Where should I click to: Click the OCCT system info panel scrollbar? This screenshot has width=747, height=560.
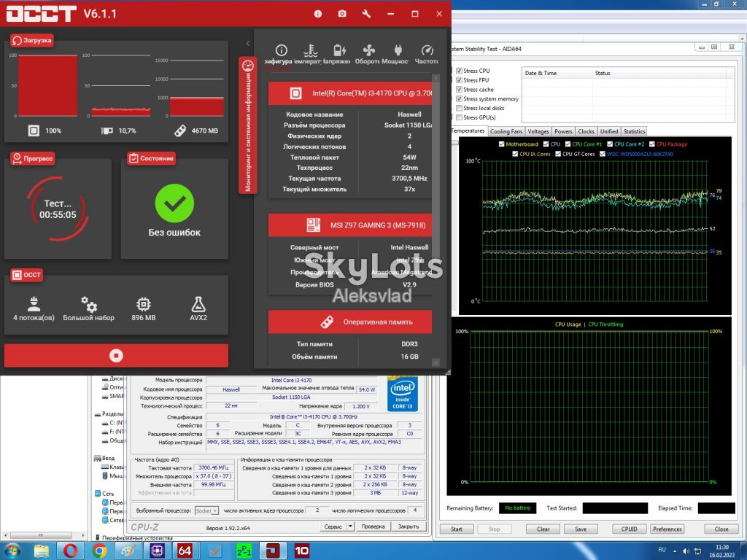(436, 220)
